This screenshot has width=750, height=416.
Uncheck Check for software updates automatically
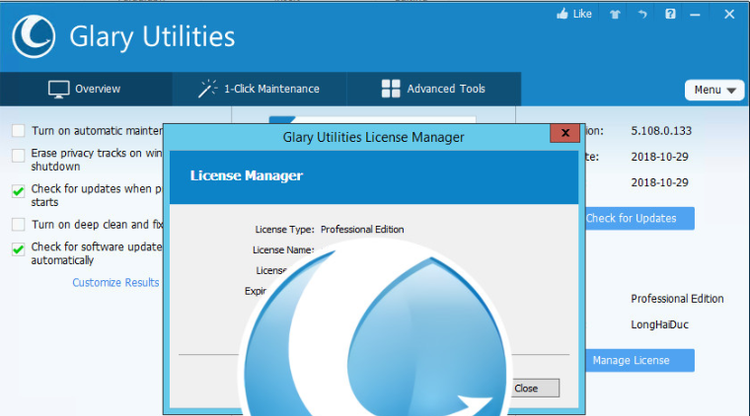click(x=18, y=248)
